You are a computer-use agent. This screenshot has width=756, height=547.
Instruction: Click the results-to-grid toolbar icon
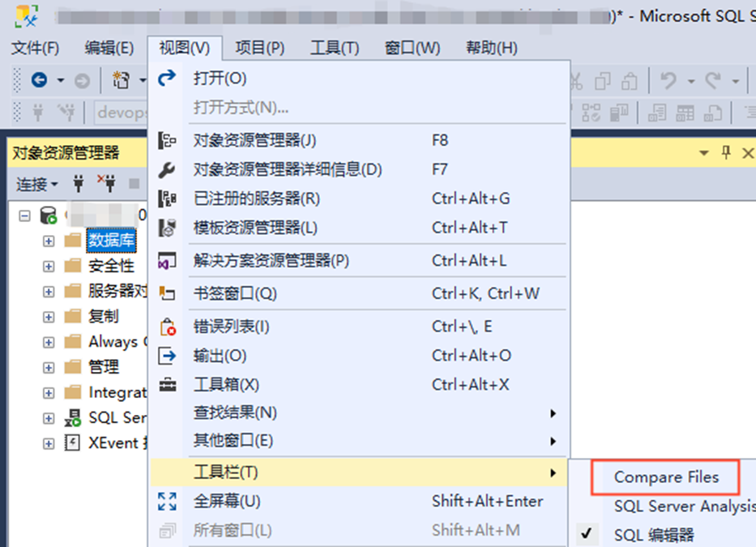[685, 113]
